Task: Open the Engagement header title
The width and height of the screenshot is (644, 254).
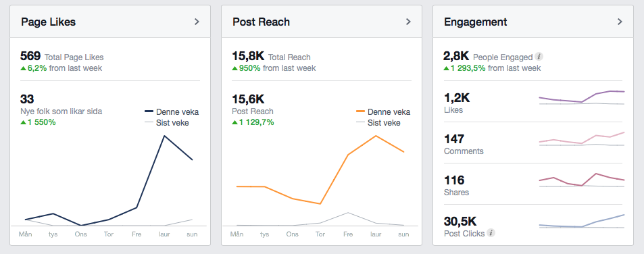Action: point(476,22)
